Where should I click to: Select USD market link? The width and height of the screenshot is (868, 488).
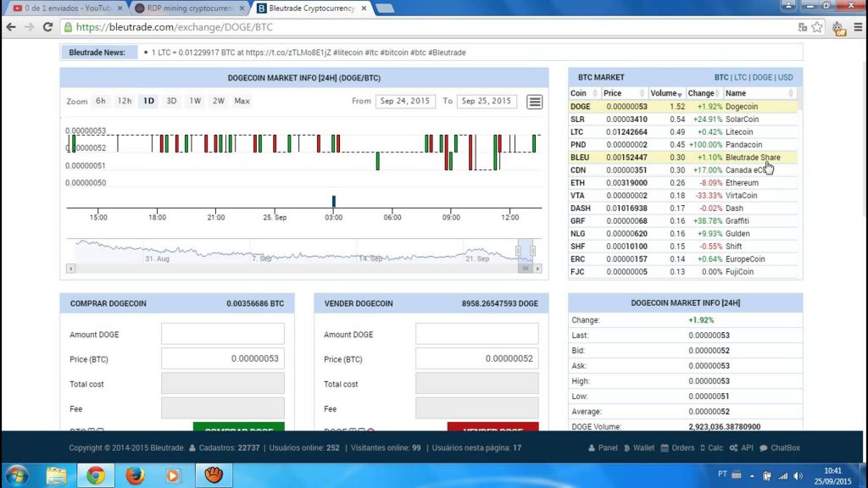coord(786,77)
